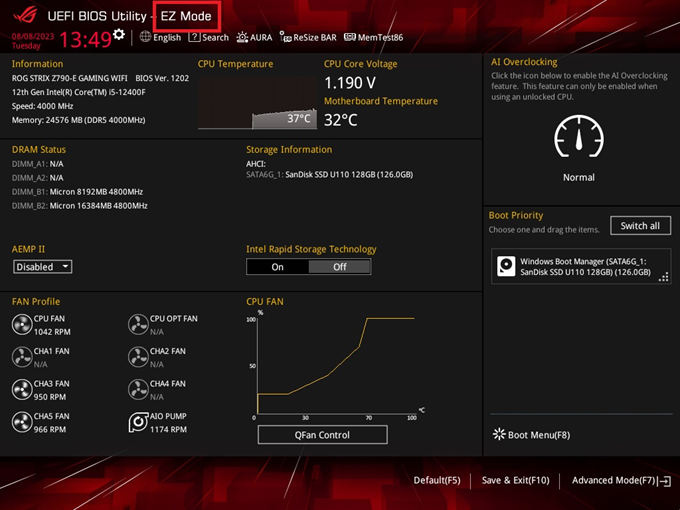Click the ROG logo icon
The height and width of the screenshot is (510, 680).
click(x=25, y=16)
